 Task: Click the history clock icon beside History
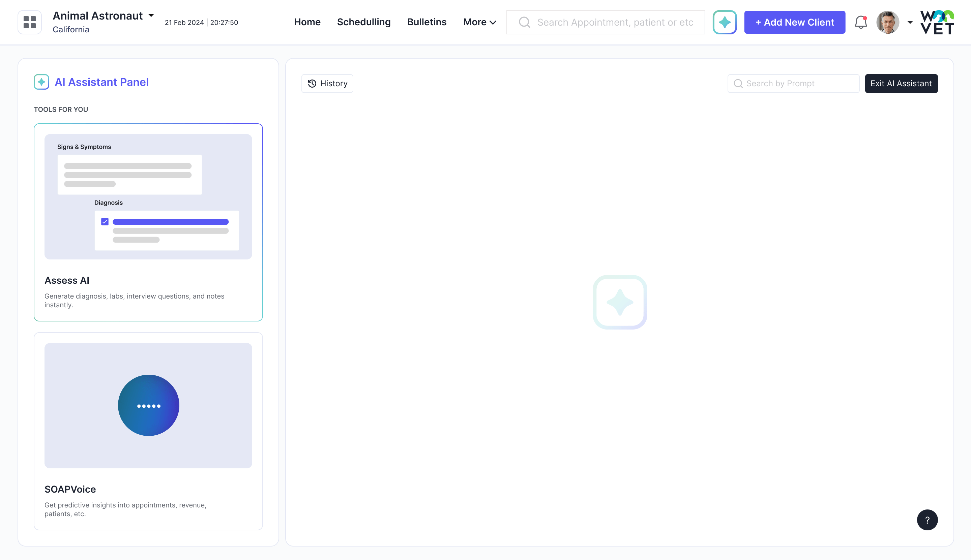(311, 84)
